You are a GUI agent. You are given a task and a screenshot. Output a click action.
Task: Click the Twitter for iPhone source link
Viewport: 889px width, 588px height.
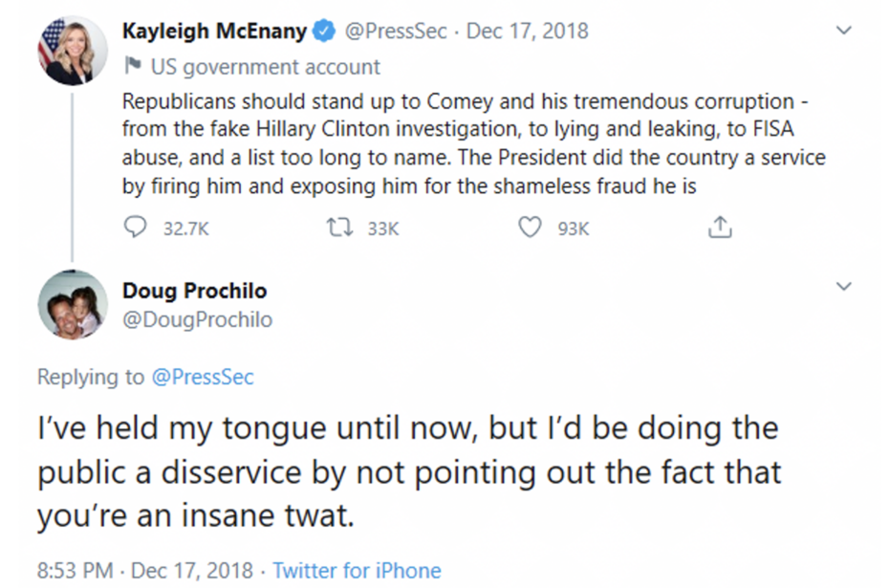(x=357, y=570)
